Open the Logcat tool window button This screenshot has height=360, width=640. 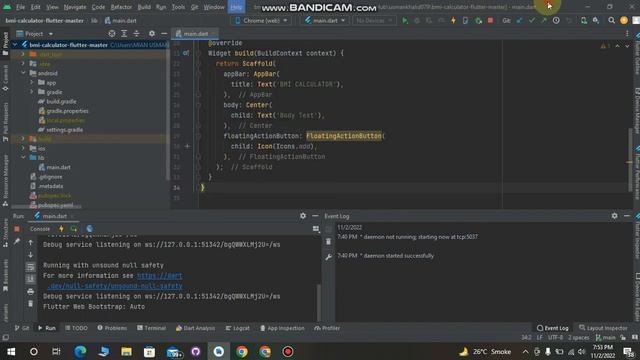[x=237, y=328]
